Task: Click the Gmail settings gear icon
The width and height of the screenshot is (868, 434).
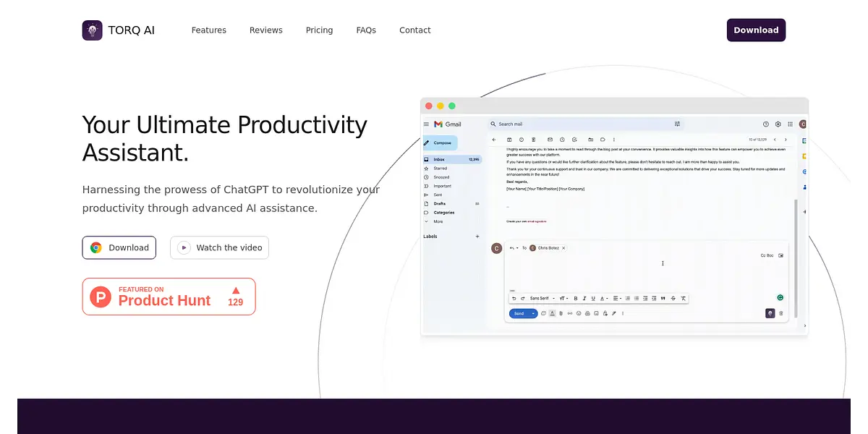Action: [778, 124]
